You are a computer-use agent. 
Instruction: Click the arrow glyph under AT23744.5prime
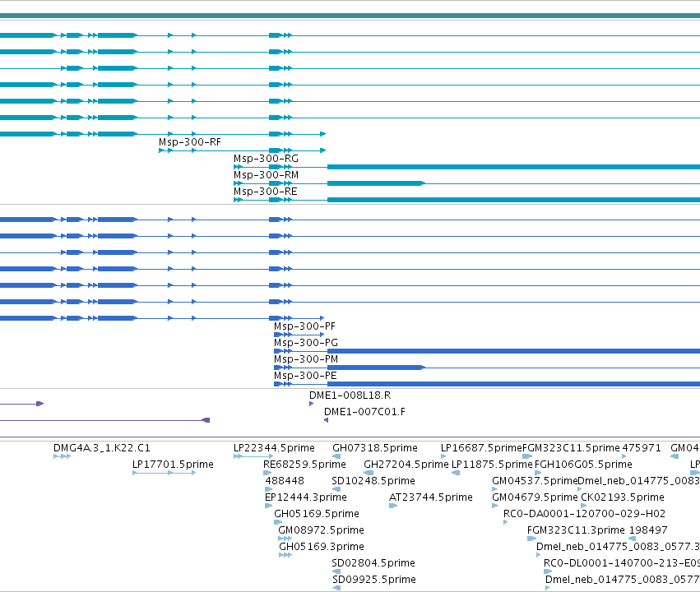pyautogui.click(x=393, y=506)
